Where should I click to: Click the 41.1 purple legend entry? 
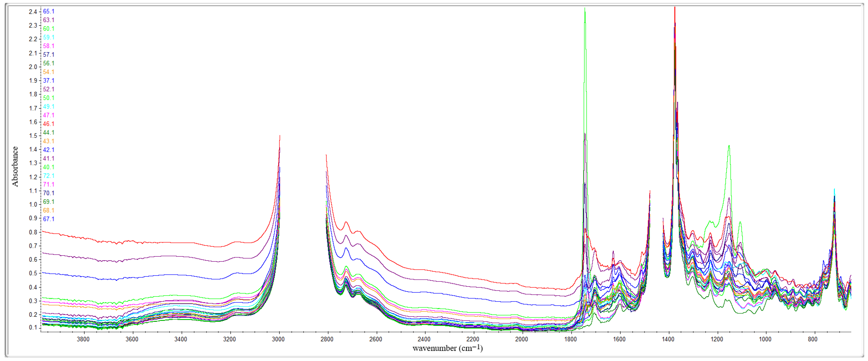(x=49, y=159)
